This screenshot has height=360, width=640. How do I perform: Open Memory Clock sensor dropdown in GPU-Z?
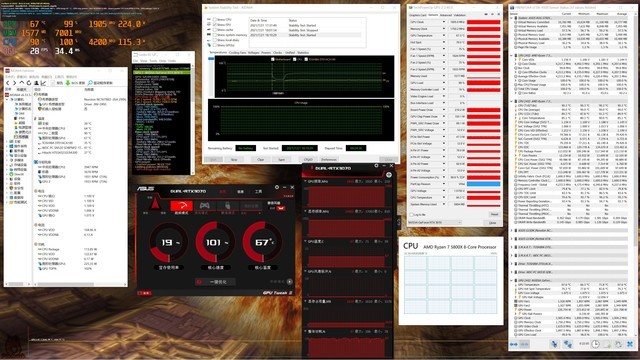(444, 29)
